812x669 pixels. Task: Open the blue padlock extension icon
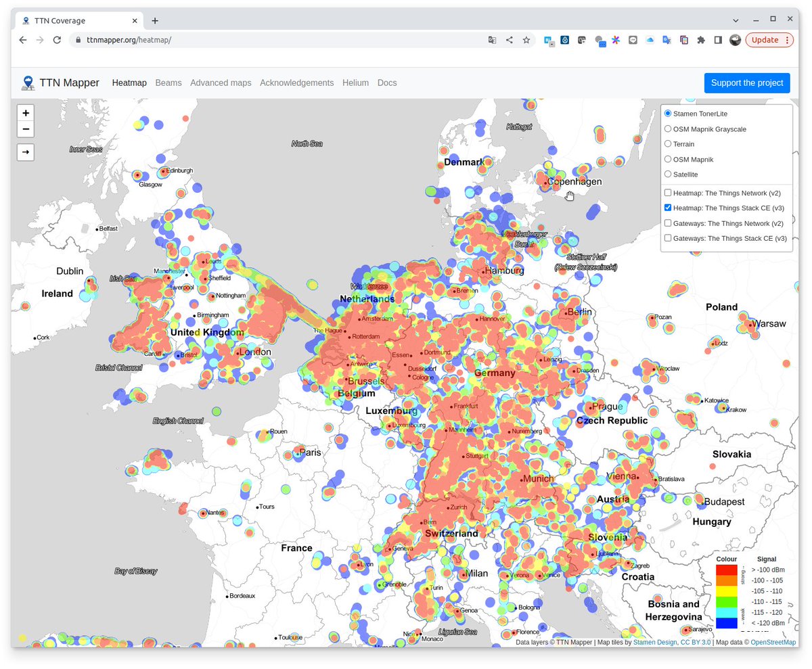(565, 41)
